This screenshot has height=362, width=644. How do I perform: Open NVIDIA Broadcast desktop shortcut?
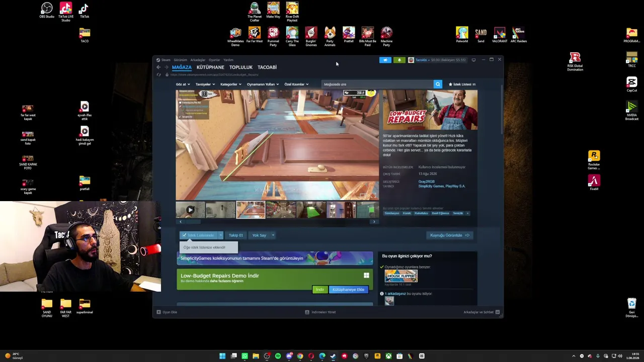[x=632, y=111]
